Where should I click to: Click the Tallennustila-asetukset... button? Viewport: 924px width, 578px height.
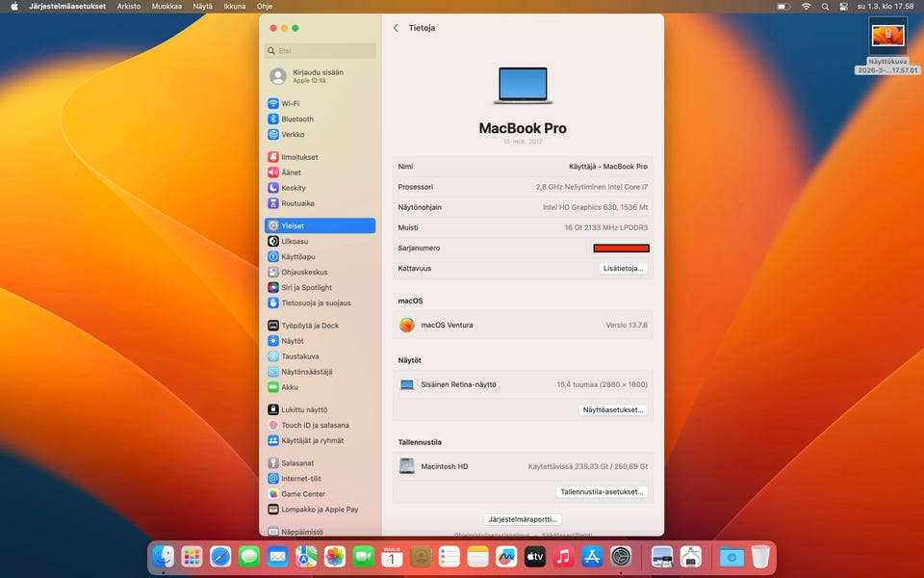click(602, 491)
